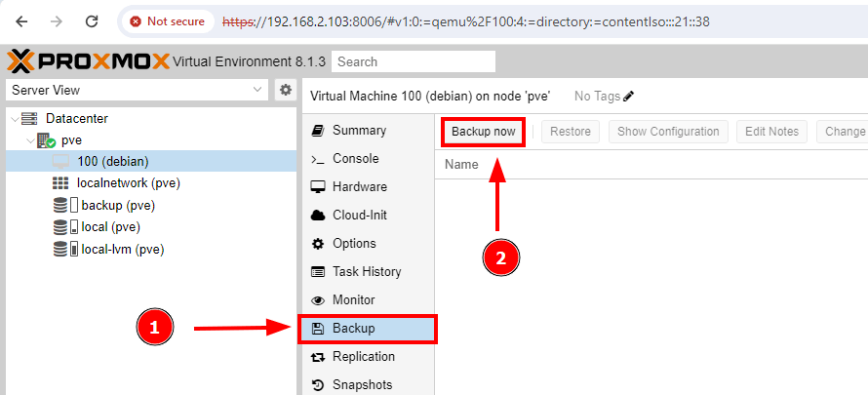Open the Snapshots section
The height and width of the screenshot is (395, 868).
(362, 384)
